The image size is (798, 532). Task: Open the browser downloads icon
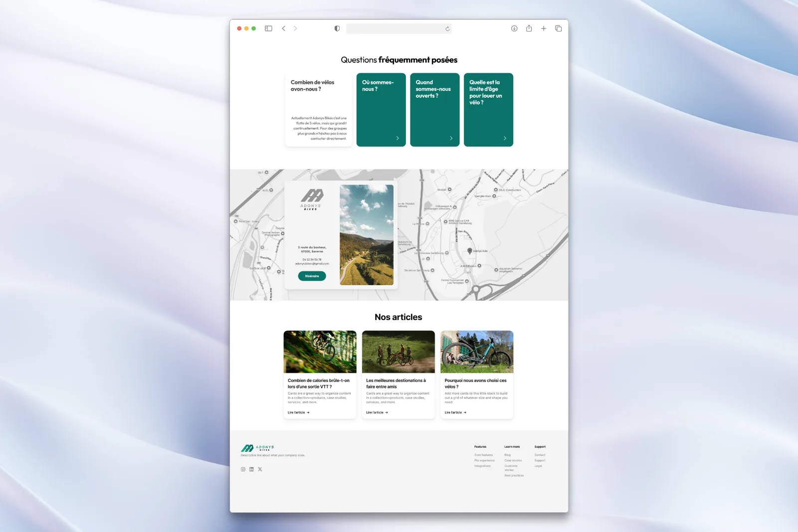click(x=514, y=28)
